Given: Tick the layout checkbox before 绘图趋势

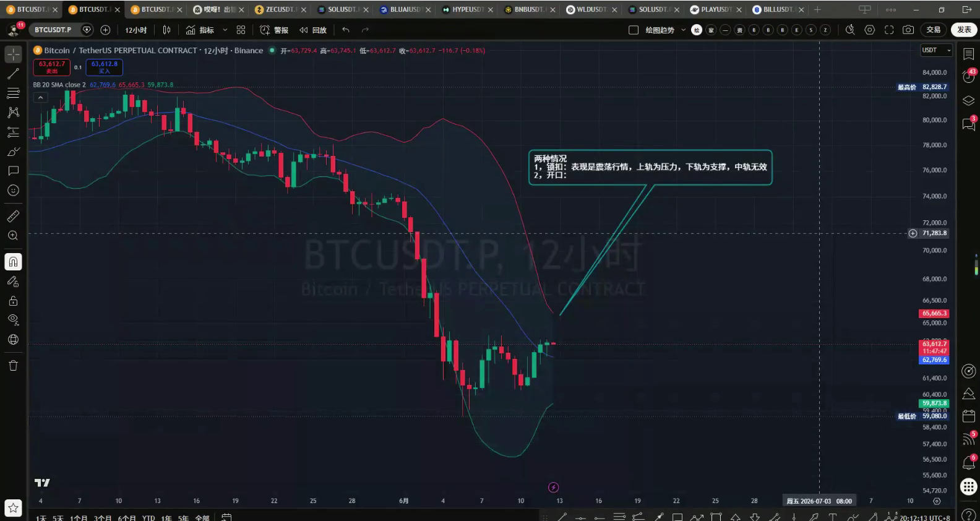Looking at the screenshot, I should [634, 30].
